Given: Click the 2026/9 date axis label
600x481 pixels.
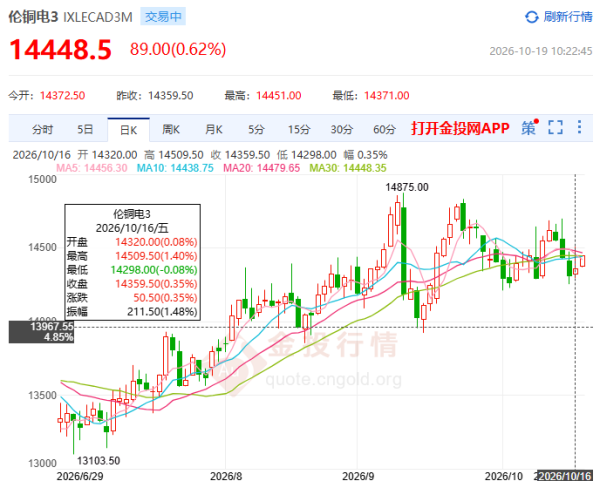Looking at the screenshot, I should [358, 476].
